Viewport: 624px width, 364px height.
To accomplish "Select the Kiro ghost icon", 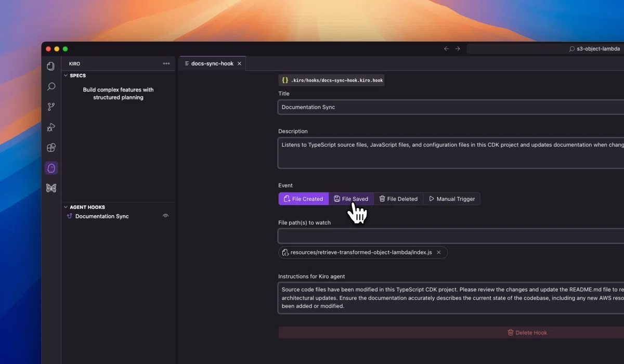I will [51, 168].
